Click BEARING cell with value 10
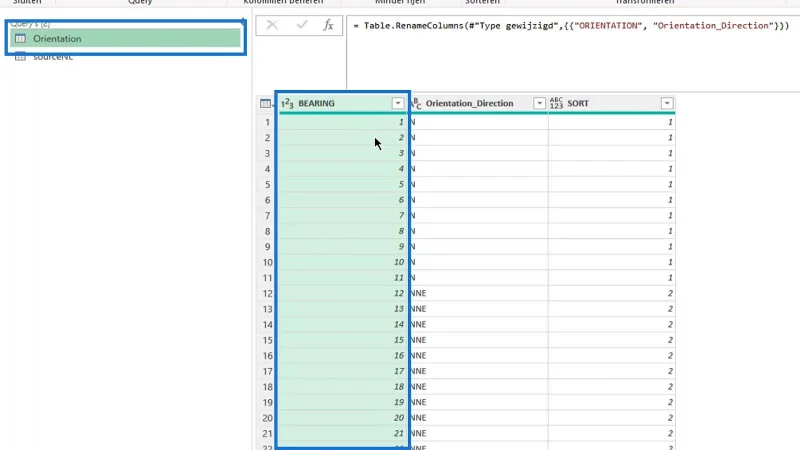 coord(342,262)
